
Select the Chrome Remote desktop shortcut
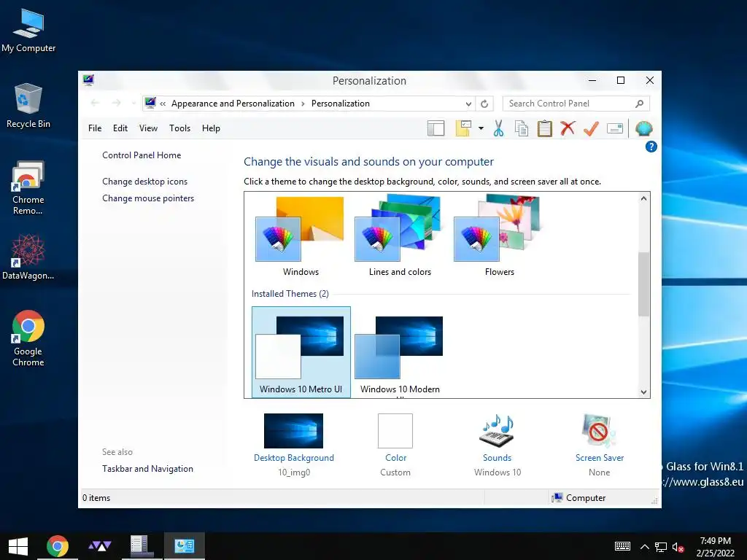(28, 187)
